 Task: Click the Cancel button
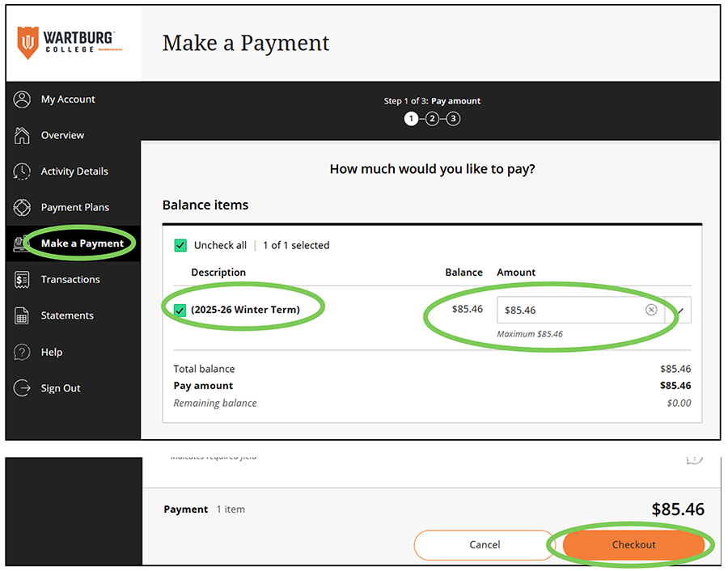click(x=485, y=545)
